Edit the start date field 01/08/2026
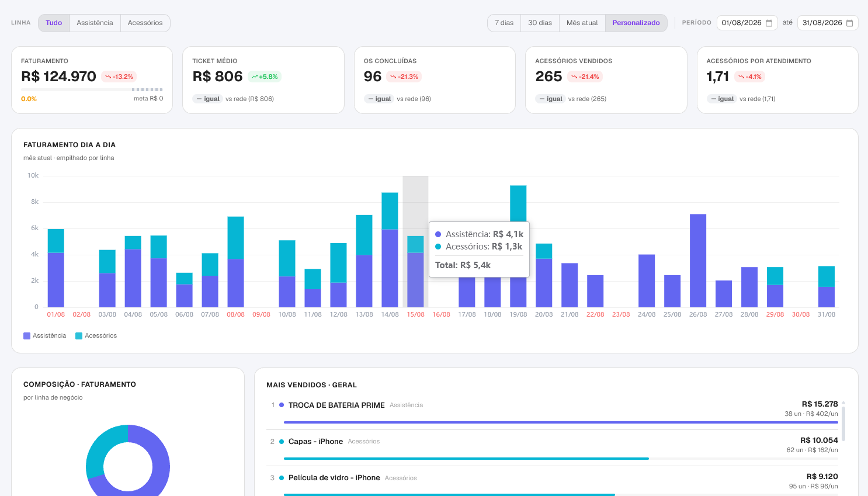Screen dimensions: 868x496 (747, 23)
